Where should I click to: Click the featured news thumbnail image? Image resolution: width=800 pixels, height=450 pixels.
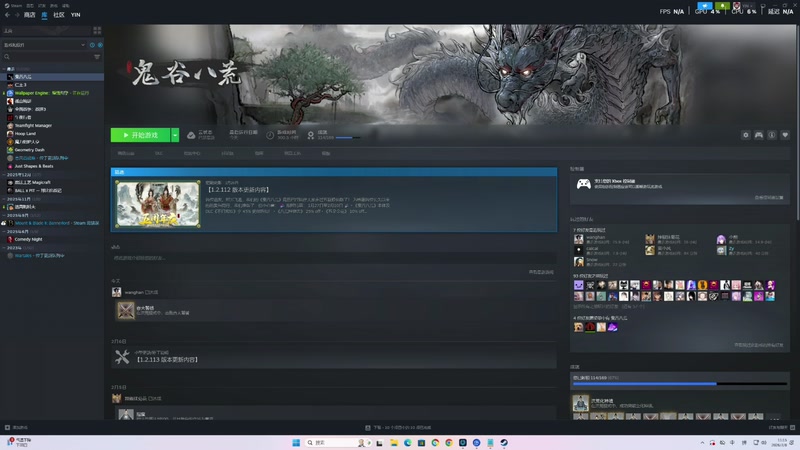click(158, 204)
